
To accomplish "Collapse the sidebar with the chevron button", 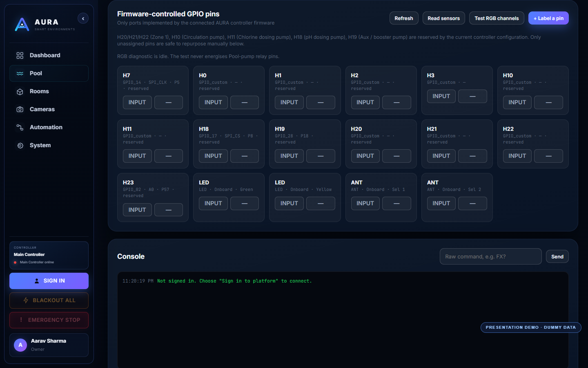I will coord(83,18).
